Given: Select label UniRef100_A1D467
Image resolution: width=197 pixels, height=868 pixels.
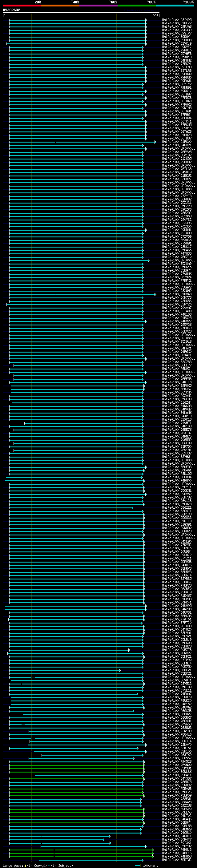Looking at the screenshot, I should [177, 596].
